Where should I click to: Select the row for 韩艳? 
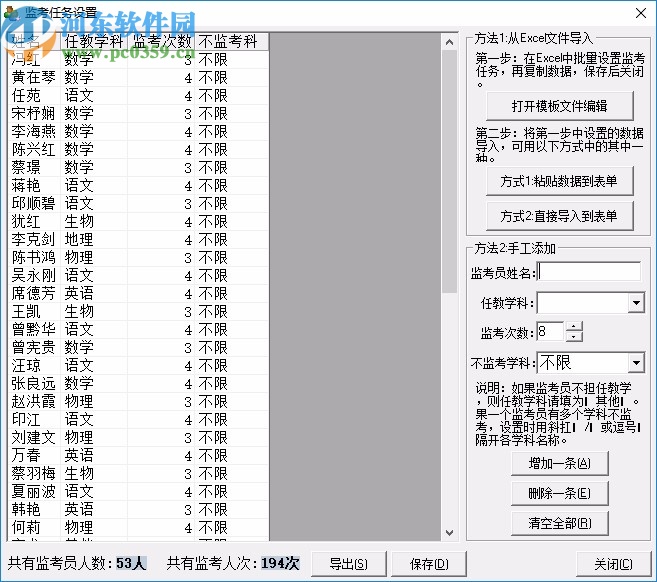click(x=138, y=510)
